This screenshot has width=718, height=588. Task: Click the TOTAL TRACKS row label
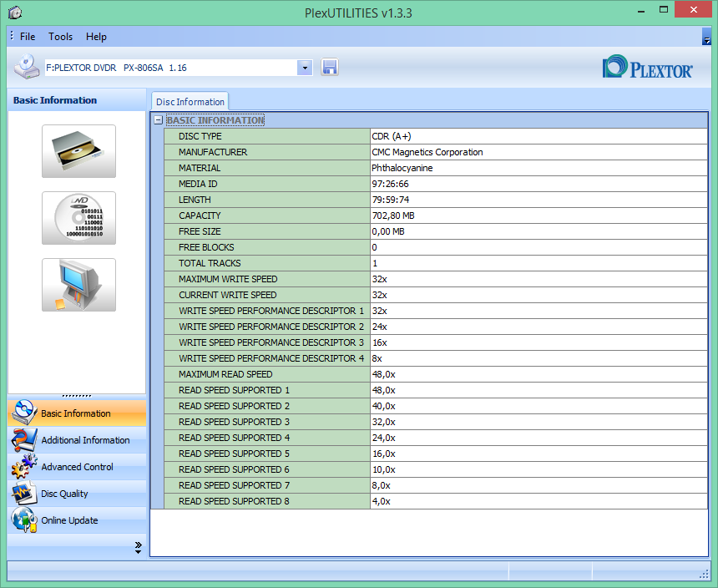coord(210,263)
